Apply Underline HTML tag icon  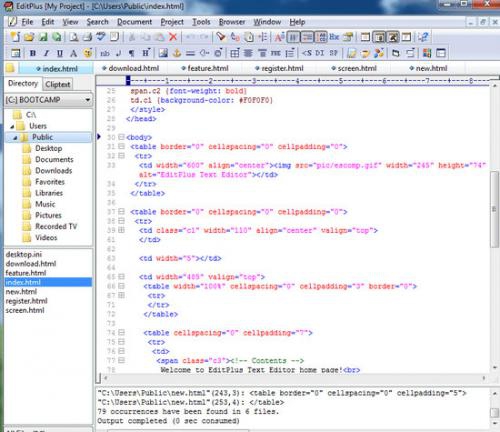pyautogui.click(x=60, y=53)
